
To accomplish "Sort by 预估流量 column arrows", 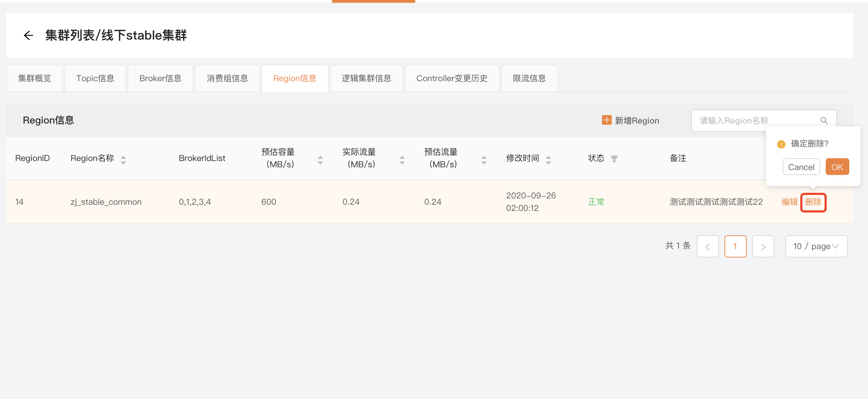I will pos(484,160).
